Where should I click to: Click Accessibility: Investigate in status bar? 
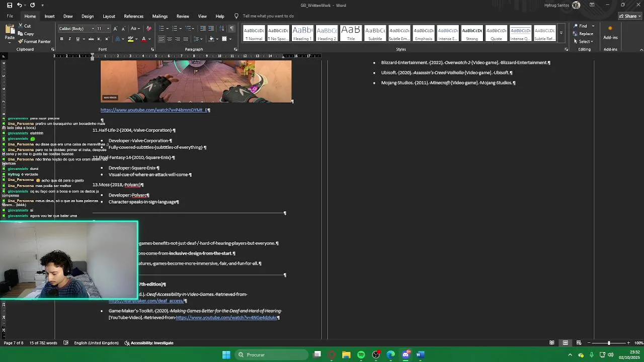point(149,343)
